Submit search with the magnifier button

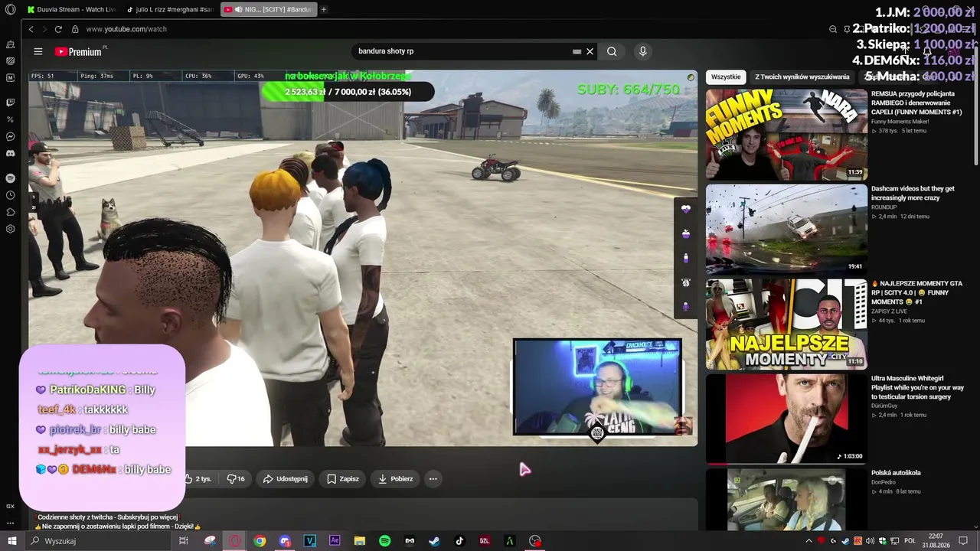(612, 51)
